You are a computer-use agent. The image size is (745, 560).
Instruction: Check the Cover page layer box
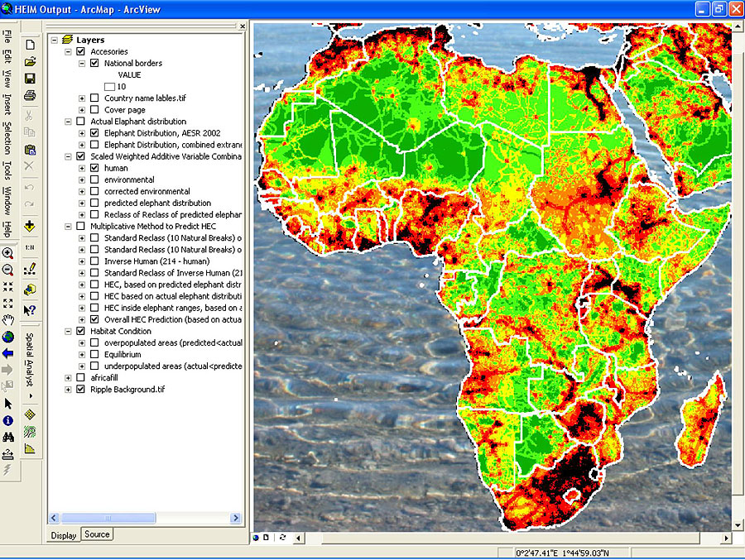tap(94, 110)
